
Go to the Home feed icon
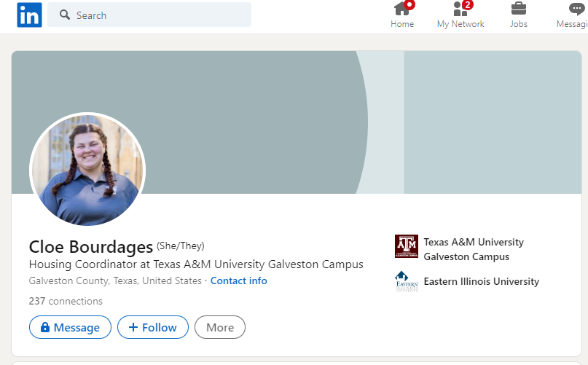(401, 9)
